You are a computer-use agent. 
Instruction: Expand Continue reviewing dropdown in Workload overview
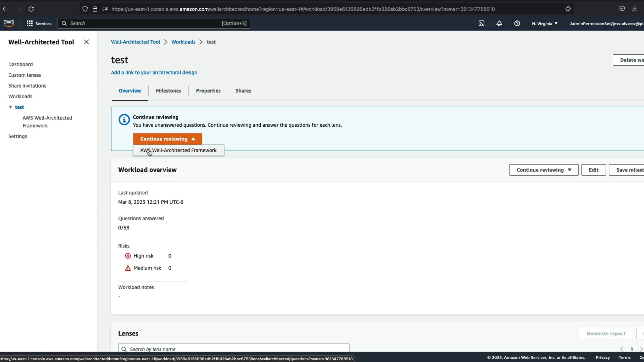[x=543, y=170]
